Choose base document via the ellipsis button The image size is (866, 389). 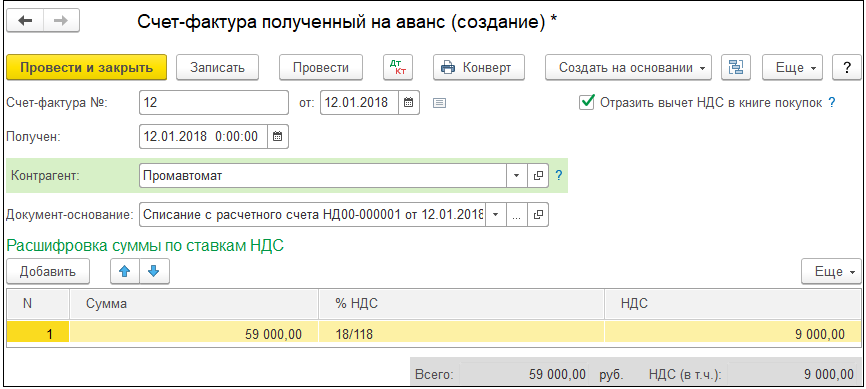coord(516,215)
